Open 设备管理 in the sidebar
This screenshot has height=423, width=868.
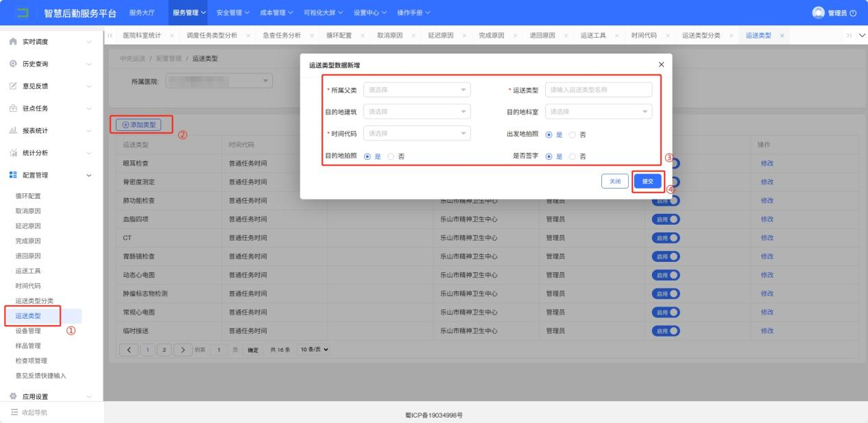(x=28, y=330)
